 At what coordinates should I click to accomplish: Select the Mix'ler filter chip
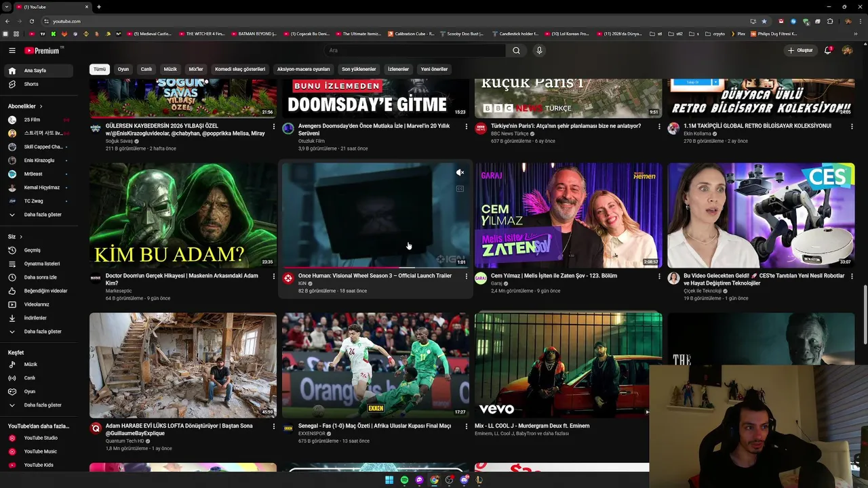pos(196,69)
